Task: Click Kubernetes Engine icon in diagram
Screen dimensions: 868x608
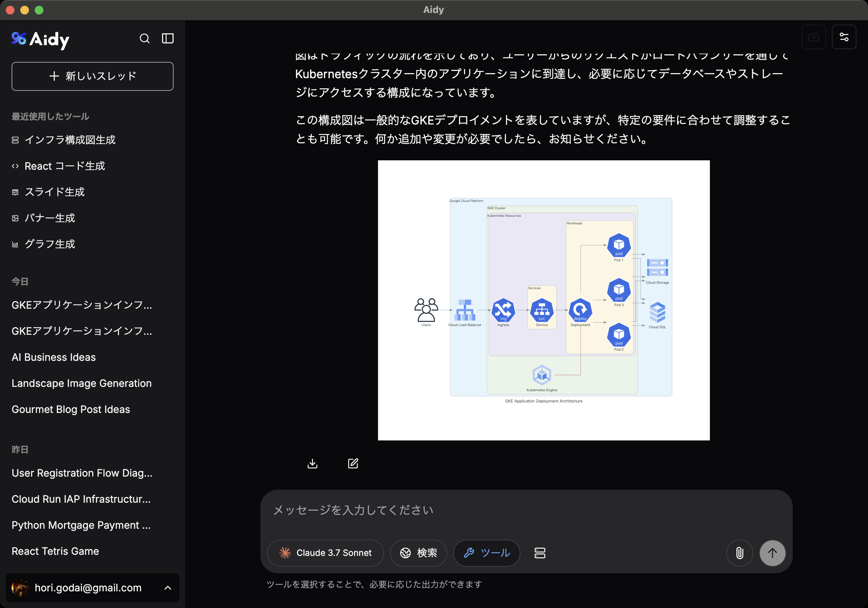Action: pos(542,375)
